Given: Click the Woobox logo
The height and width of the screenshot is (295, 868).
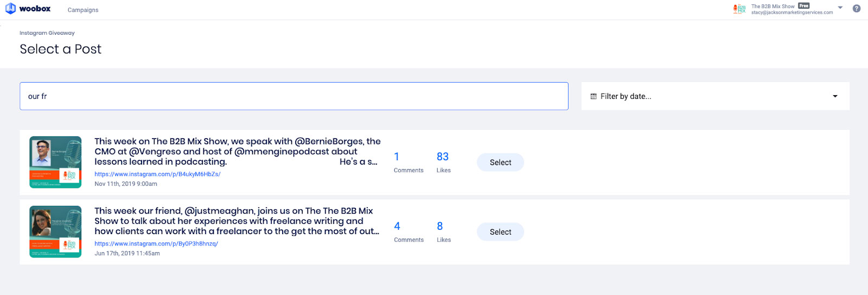Looking at the screenshot, I should [28, 9].
